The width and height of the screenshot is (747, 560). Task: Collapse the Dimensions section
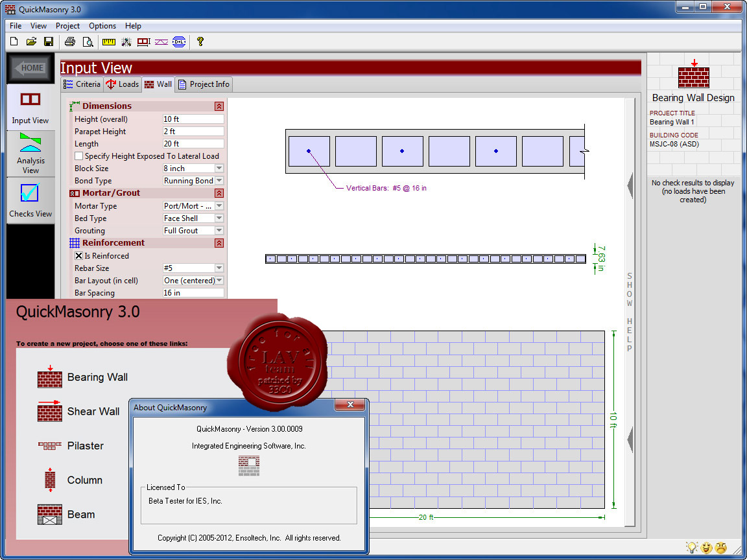(219, 106)
